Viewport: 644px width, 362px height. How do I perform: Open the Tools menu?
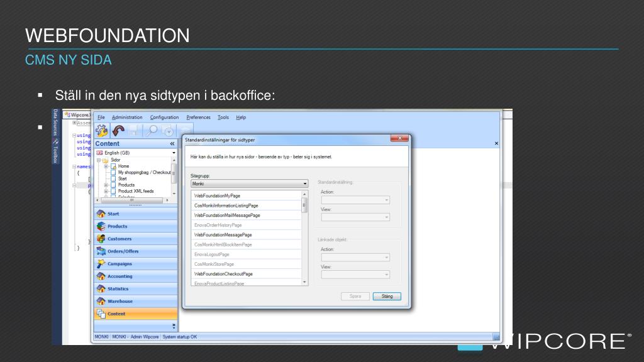pos(223,118)
